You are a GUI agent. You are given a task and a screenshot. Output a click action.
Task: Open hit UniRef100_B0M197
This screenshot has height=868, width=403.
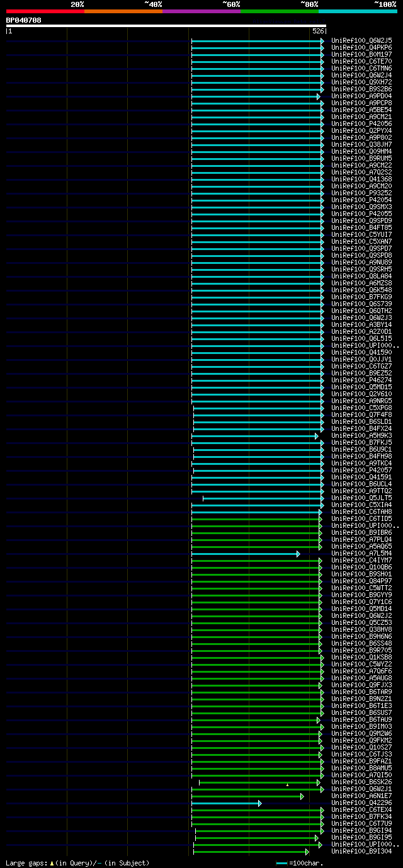pos(362,54)
